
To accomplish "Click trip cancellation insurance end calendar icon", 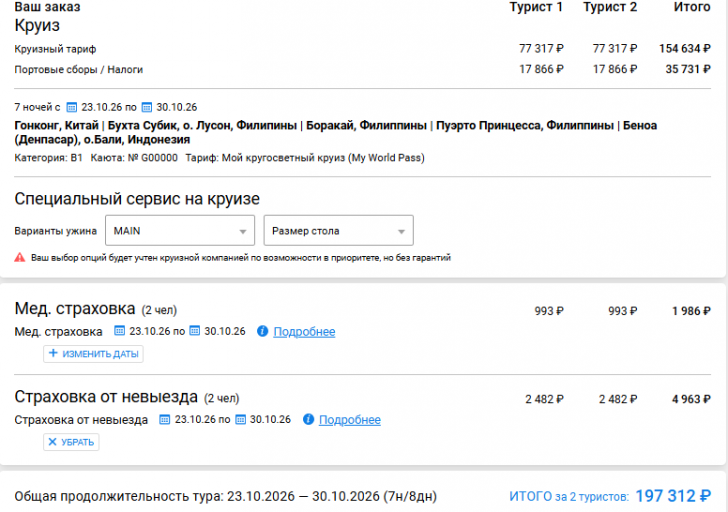I will pyautogui.click(x=240, y=419).
